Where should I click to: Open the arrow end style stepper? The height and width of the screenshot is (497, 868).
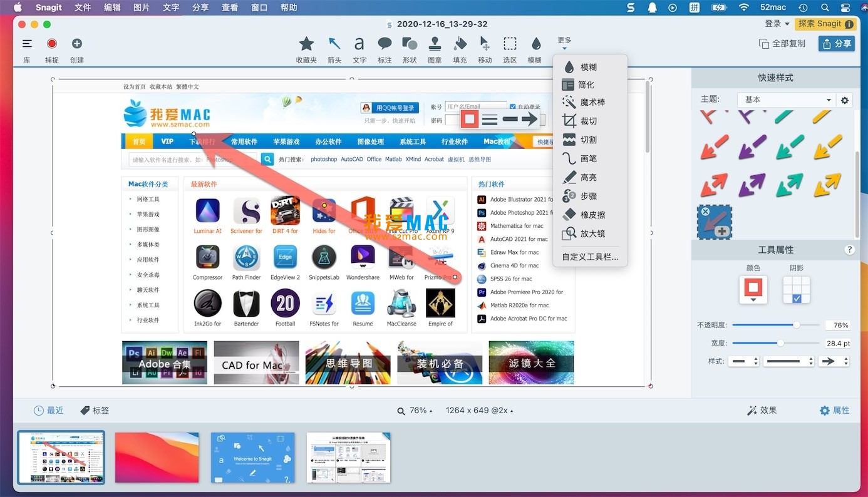[x=834, y=361]
